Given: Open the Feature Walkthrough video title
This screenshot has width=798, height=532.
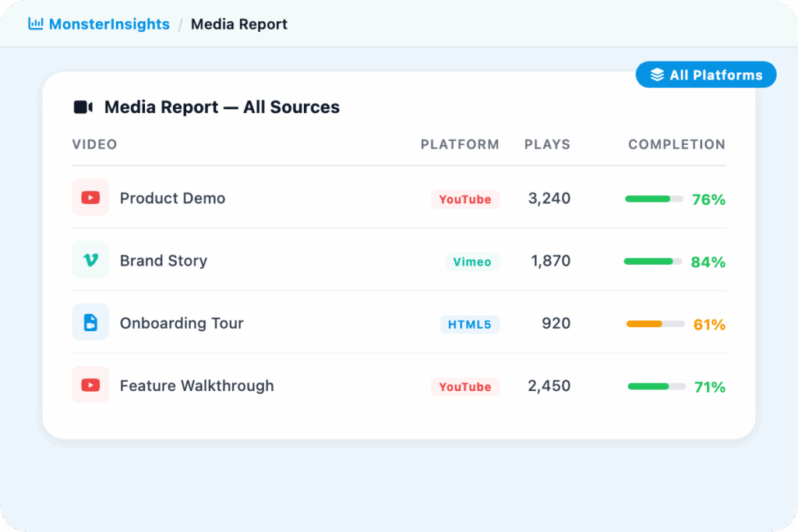Looking at the screenshot, I should [196, 386].
